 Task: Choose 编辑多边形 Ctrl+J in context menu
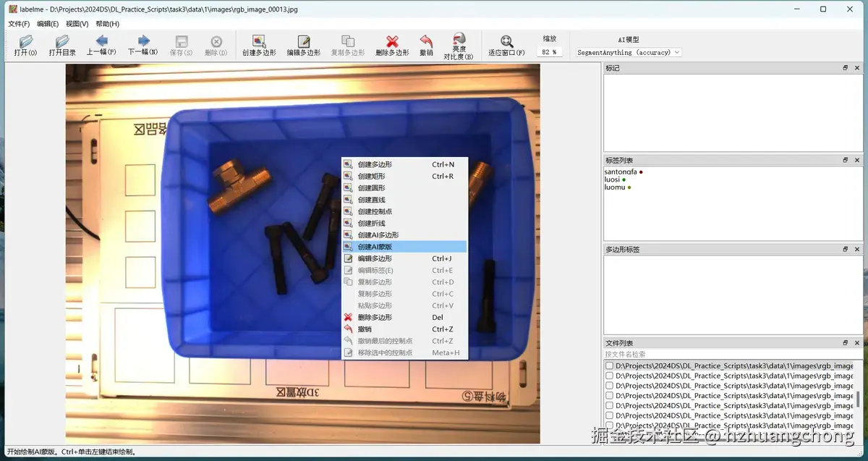click(404, 258)
